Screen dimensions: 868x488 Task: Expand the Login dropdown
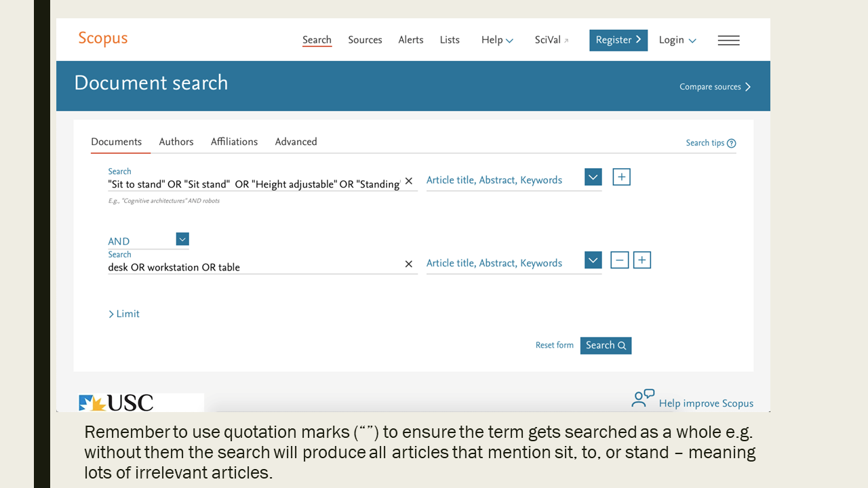tap(677, 40)
